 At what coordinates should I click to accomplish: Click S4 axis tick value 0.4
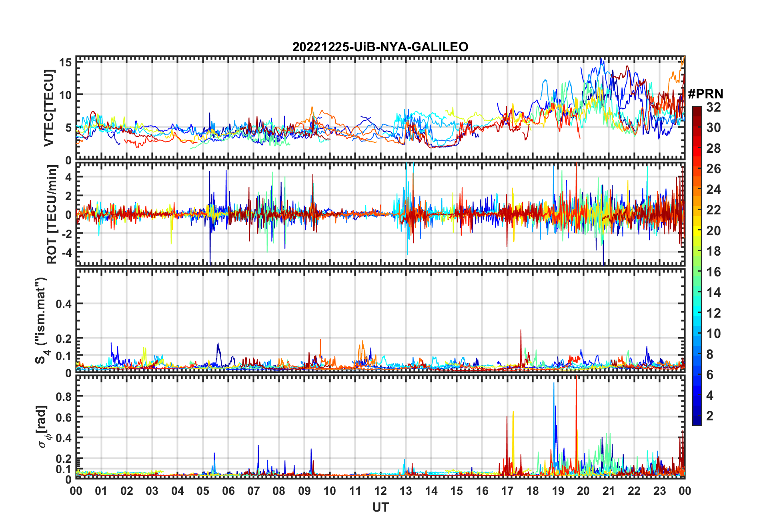pos(64,304)
